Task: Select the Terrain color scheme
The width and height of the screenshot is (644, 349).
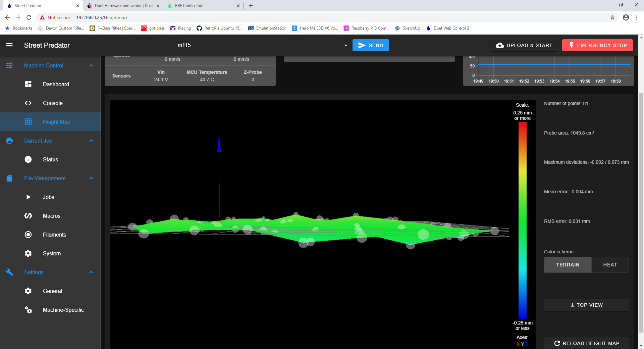Action: coord(568,265)
